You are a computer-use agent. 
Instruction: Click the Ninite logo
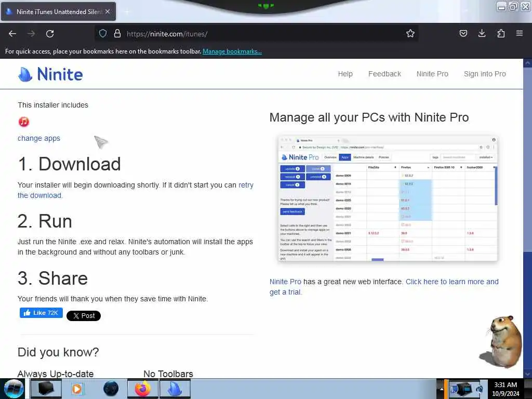[50, 74]
